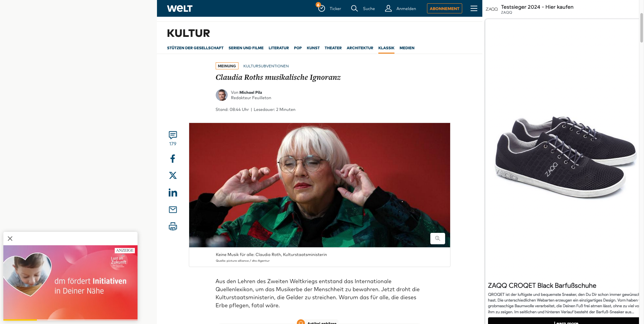Switch to the KLASSIK tab

tap(386, 48)
